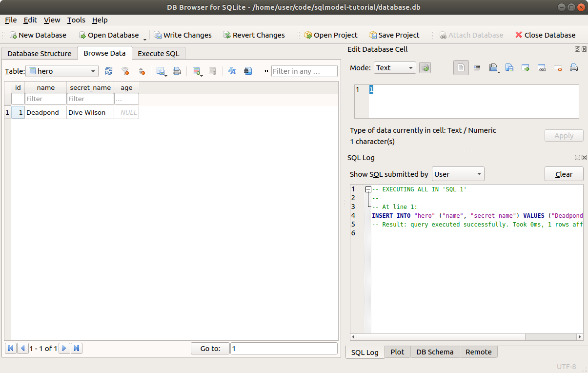Viewport: 588px width, 373px height.
Task: Set the edited cell value to NULL
Action: tap(557, 68)
